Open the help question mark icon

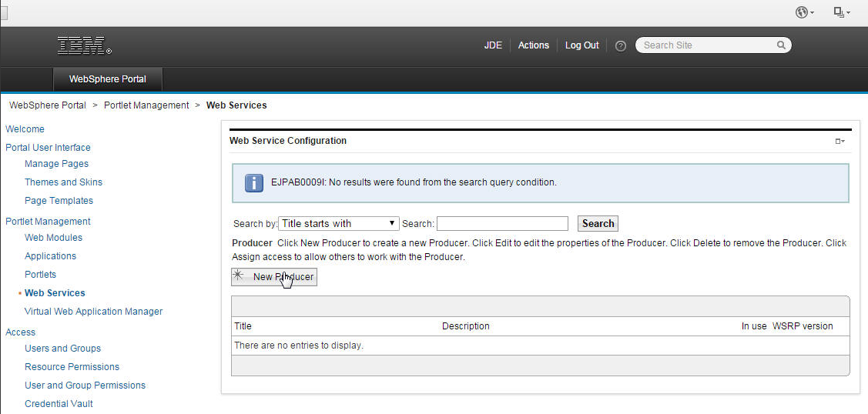[621, 46]
